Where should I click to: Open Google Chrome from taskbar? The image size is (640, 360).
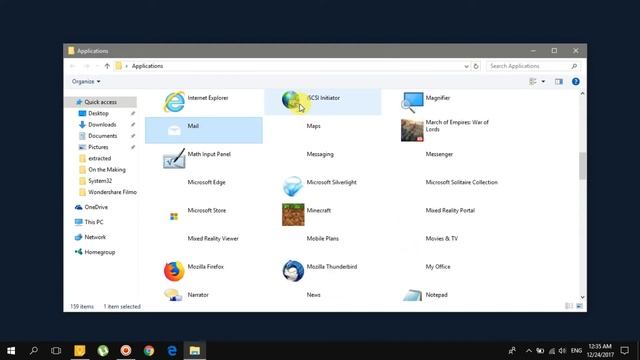pos(149,350)
